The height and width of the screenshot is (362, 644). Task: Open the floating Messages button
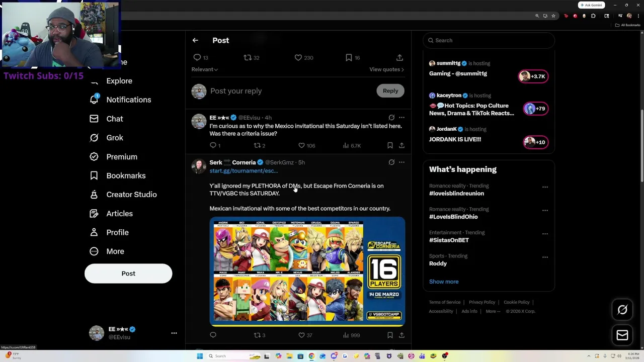(622, 335)
